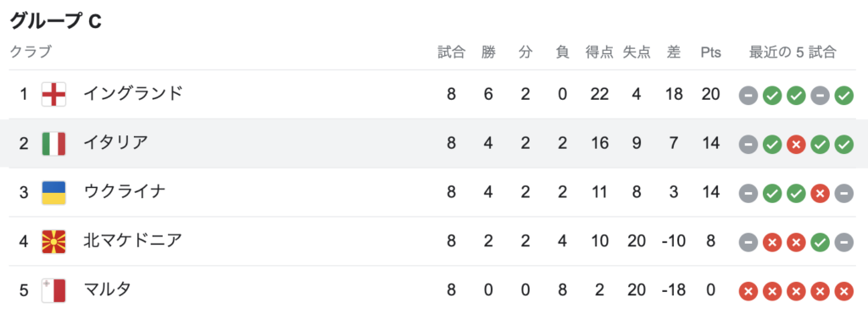Viewport: 868px width, 314px height.
Task: Click the グループ C heading
Action: click(x=56, y=21)
